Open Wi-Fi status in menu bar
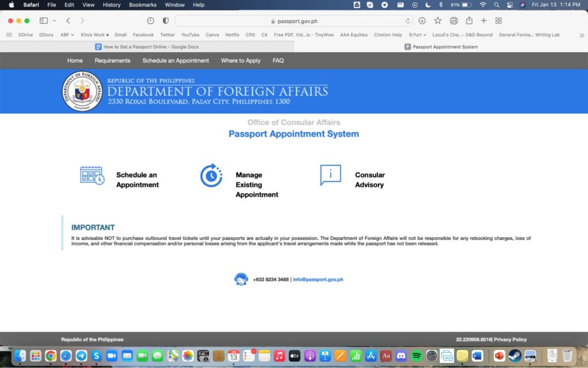The width and height of the screenshot is (588, 368). coord(483,5)
